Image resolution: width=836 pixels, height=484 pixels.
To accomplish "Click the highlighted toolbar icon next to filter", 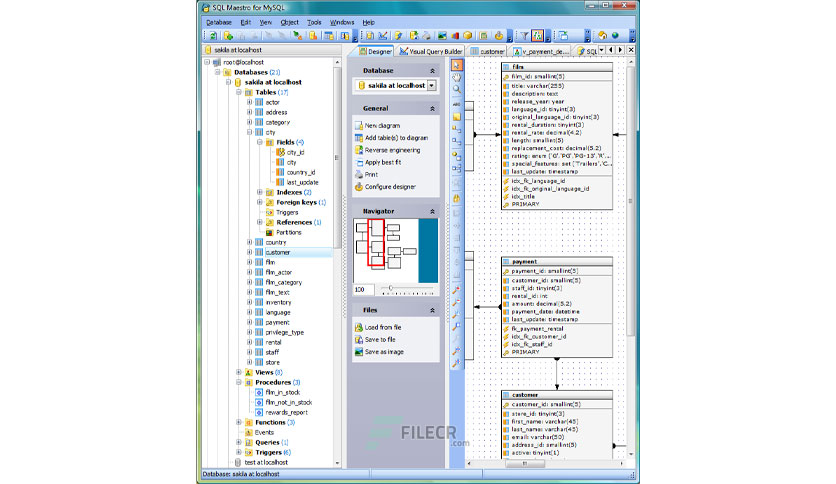I will (537, 36).
